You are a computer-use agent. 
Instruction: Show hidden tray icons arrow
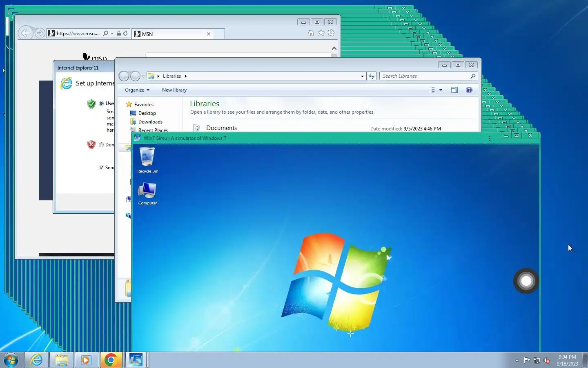click(517, 360)
